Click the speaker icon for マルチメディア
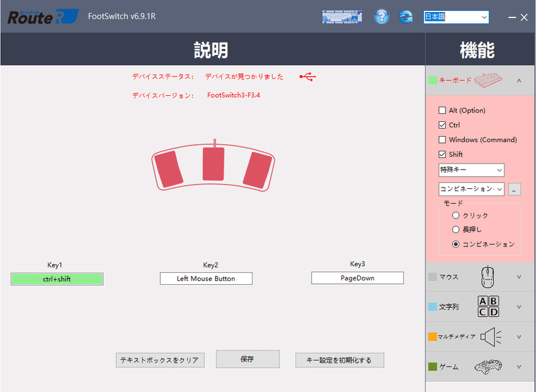The width and height of the screenshot is (536, 392). [490, 336]
